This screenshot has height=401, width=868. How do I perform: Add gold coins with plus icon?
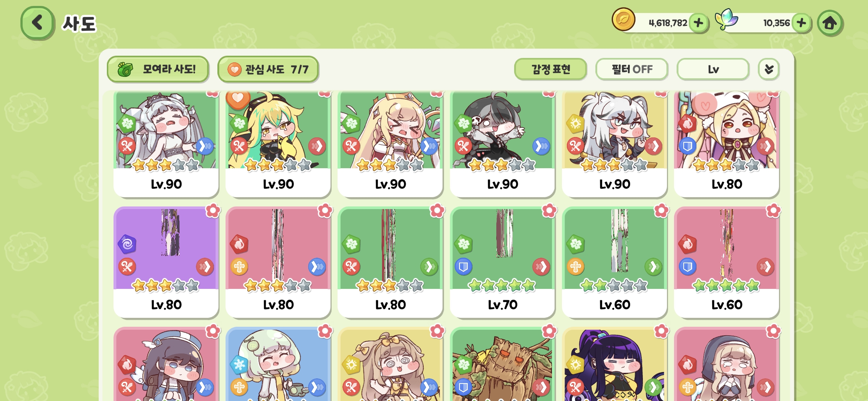tap(698, 23)
